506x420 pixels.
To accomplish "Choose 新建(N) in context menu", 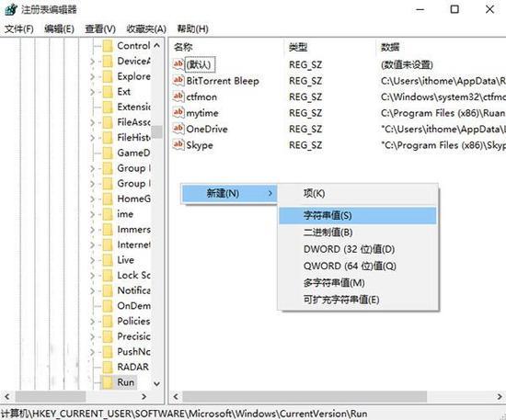I will click(229, 193).
